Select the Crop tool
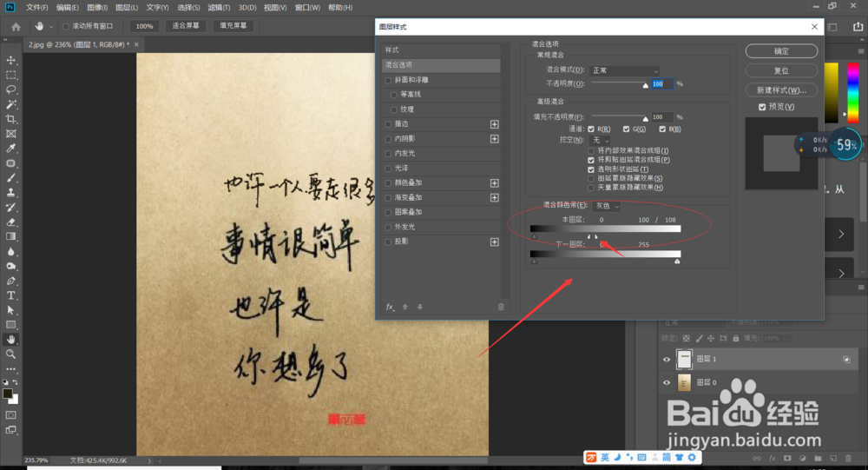868x470 pixels. click(x=11, y=119)
